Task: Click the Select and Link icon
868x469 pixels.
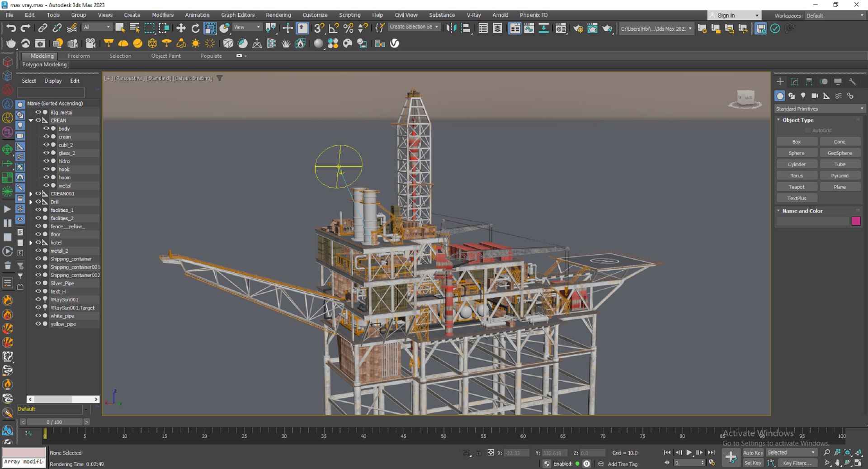Action: coord(42,28)
